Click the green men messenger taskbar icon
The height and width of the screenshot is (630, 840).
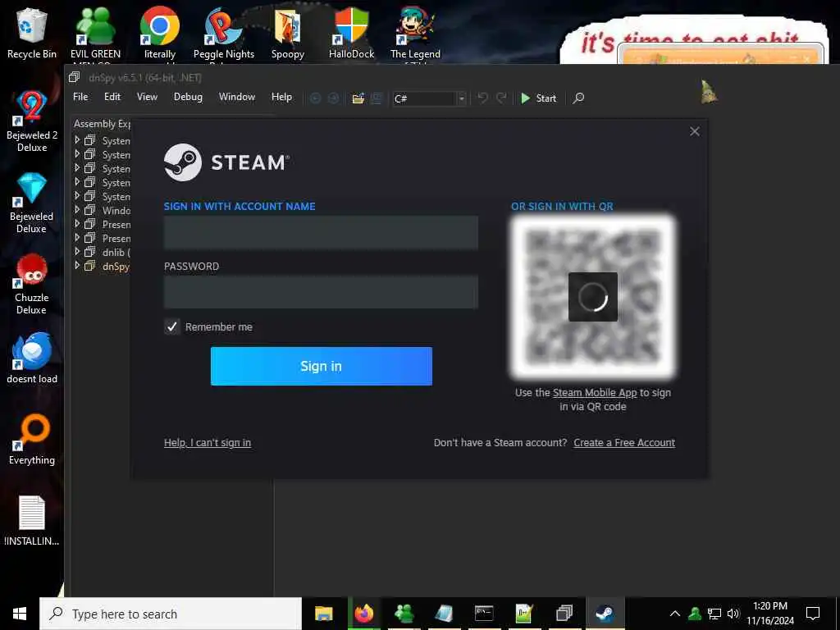(404, 614)
